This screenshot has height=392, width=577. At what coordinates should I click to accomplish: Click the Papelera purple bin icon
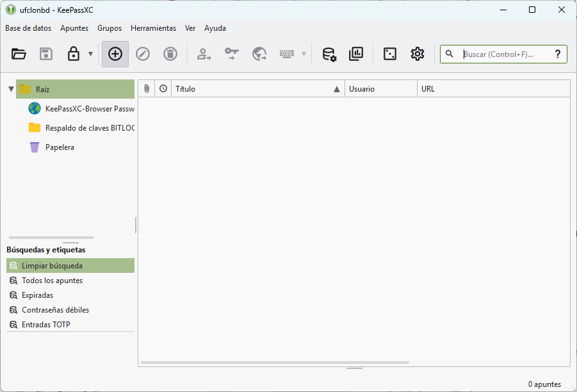pyautogui.click(x=35, y=147)
